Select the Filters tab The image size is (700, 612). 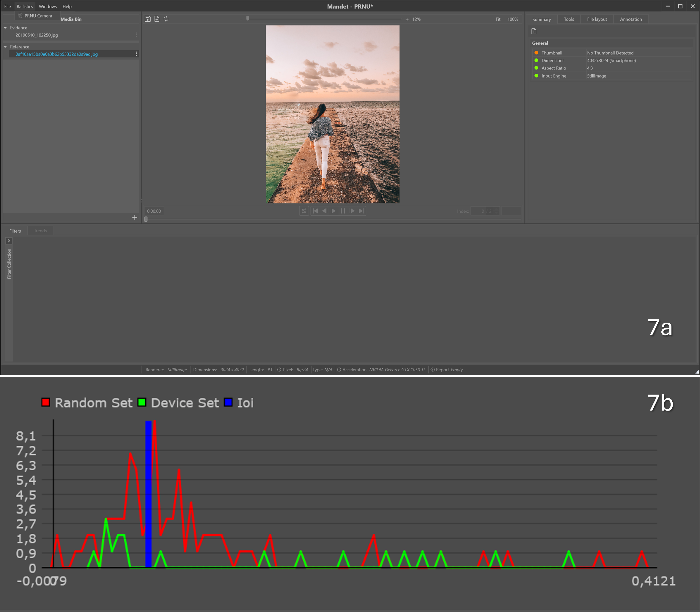click(15, 231)
